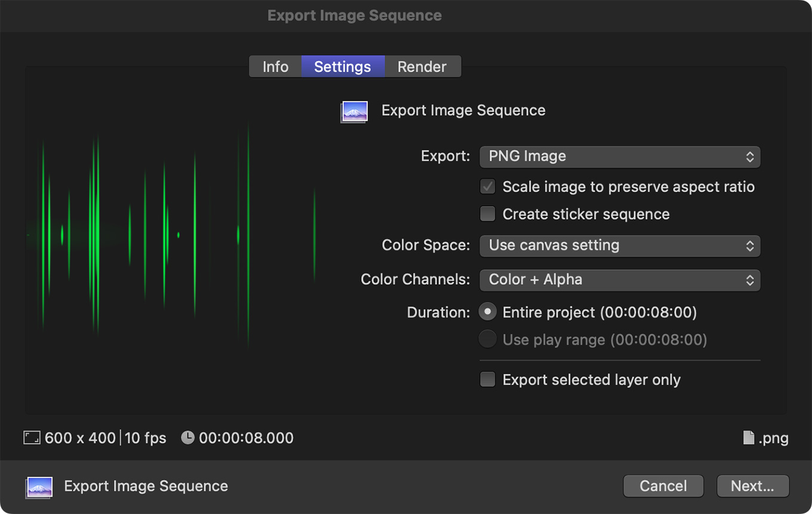Screen dimensions: 812x514
Task: Click the frame size icon near 600 x 400
Action: tap(32, 438)
